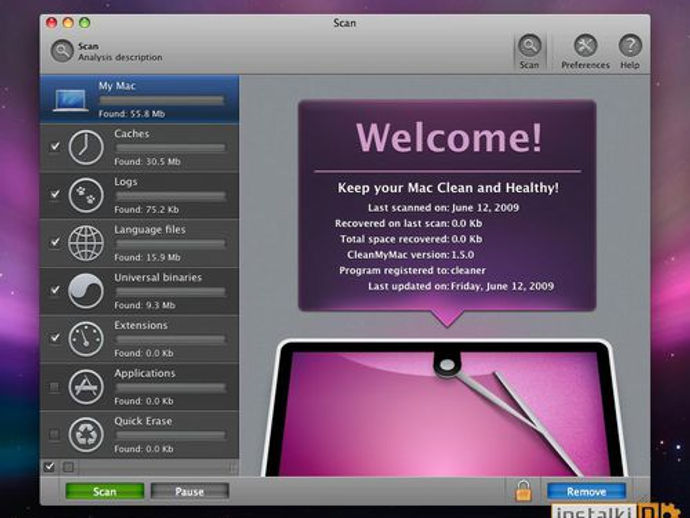
Task: Minimize the window with yellow button
Action: pos(68,22)
